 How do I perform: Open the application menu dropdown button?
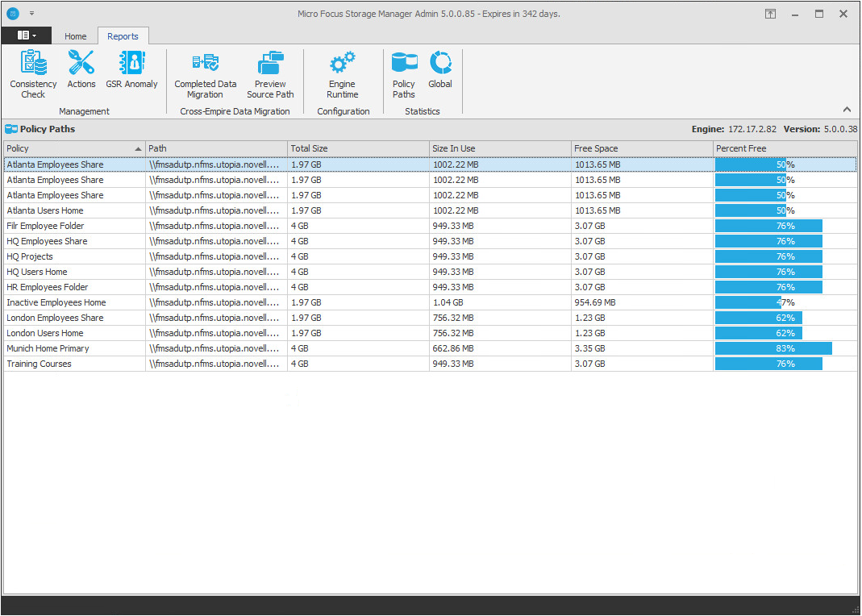click(x=27, y=35)
